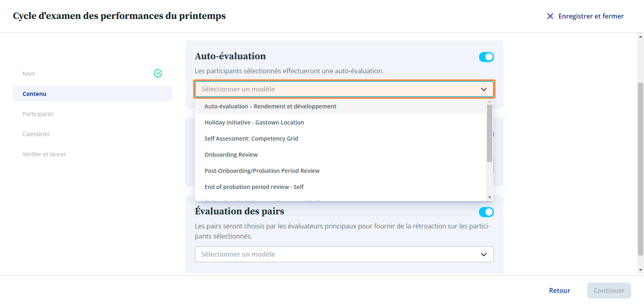This screenshot has height=305, width=644.
Task: Select Self Assessment: Competency Grid template
Action: click(251, 139)
